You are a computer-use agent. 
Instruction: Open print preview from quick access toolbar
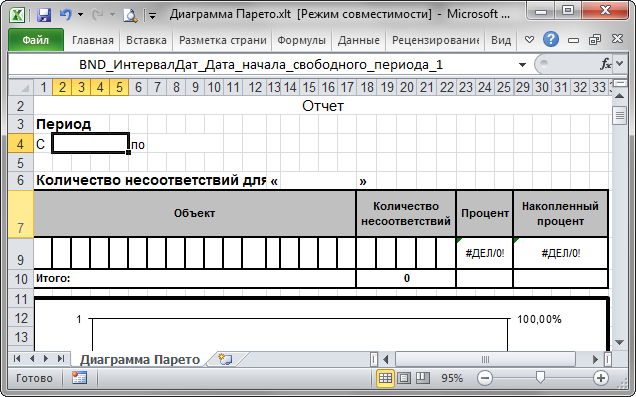pos(130,15)
